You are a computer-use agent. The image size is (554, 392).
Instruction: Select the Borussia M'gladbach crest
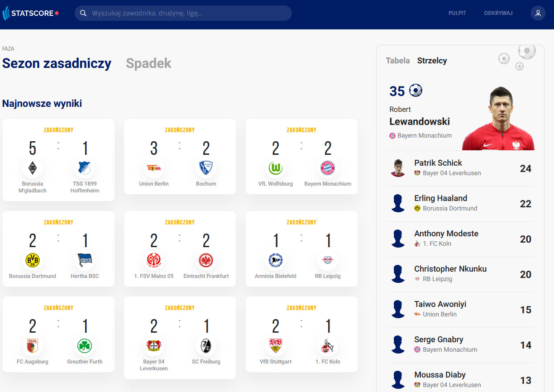click(x=33, y=168)
